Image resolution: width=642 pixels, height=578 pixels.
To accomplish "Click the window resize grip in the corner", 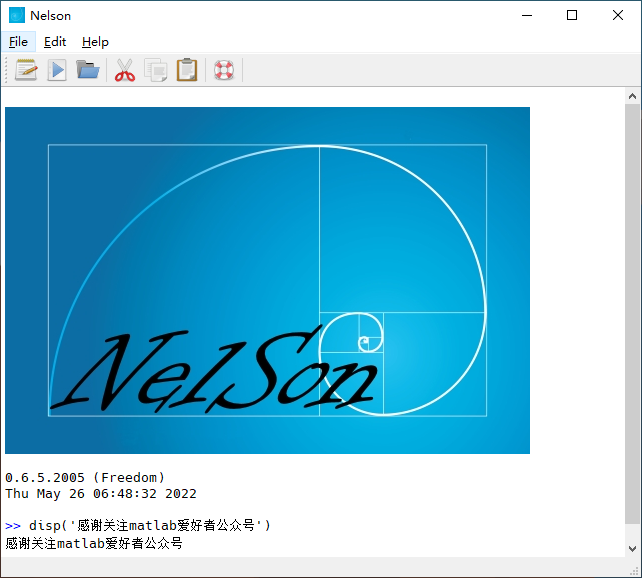I will tap(635, 571).
